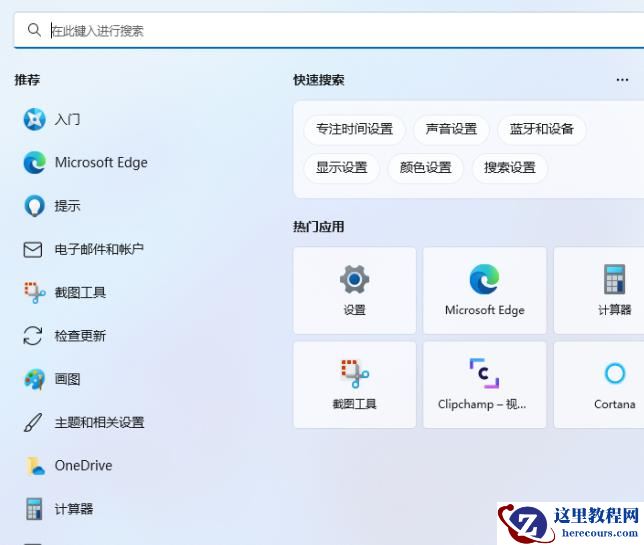
Task: Select 蓝牙和设备 quick search chip
Action: tap(541, 129)
